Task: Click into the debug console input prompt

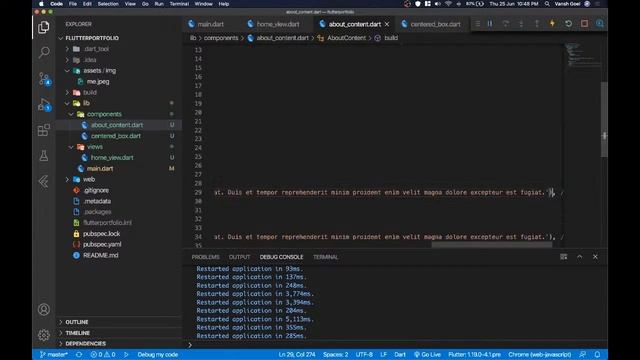Action: (x=396, y=345)
